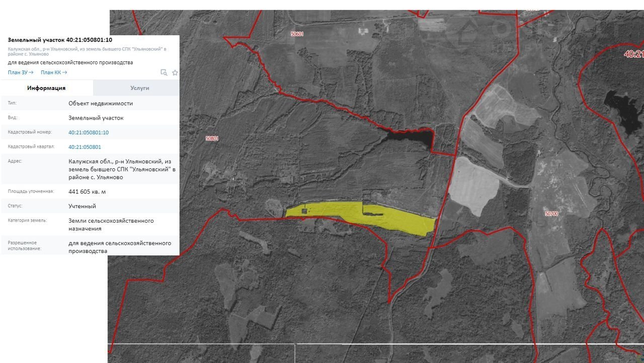Open cadastral quarter link 40:21:050801
Image resolution: width=644 pixels, height=363 pixels.
[85, 147]
